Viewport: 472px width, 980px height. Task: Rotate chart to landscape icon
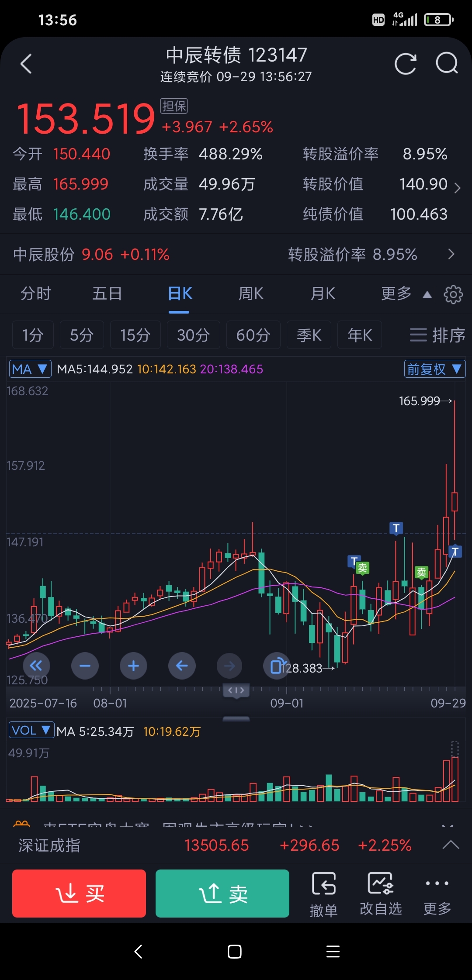tap(277, 666)
